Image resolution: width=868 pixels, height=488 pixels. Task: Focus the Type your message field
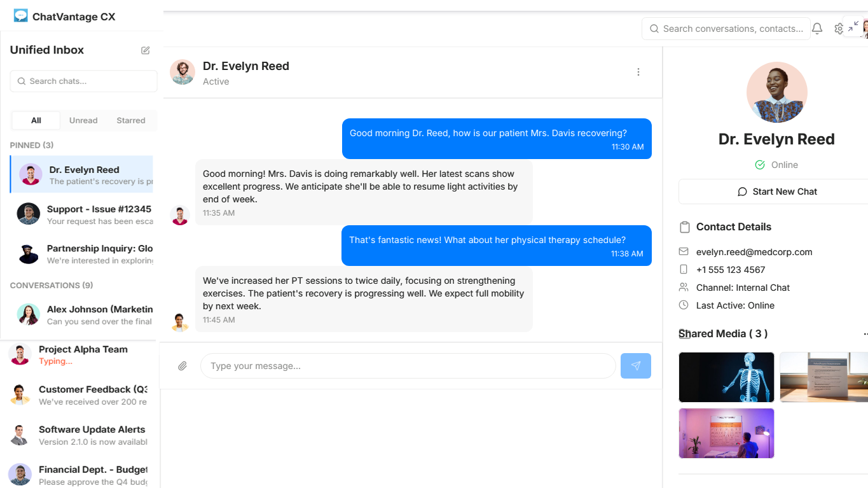pyautogui.click(x=408, y=366)
